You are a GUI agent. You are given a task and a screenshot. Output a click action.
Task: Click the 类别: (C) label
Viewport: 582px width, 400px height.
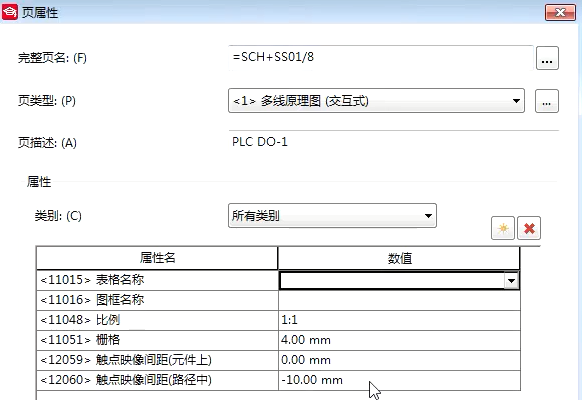pyautogui.click(x=58, y=216)
